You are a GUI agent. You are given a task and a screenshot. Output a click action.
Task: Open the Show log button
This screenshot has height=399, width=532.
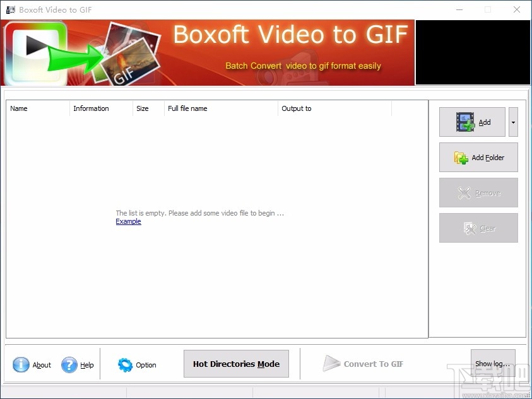point(493,364)
